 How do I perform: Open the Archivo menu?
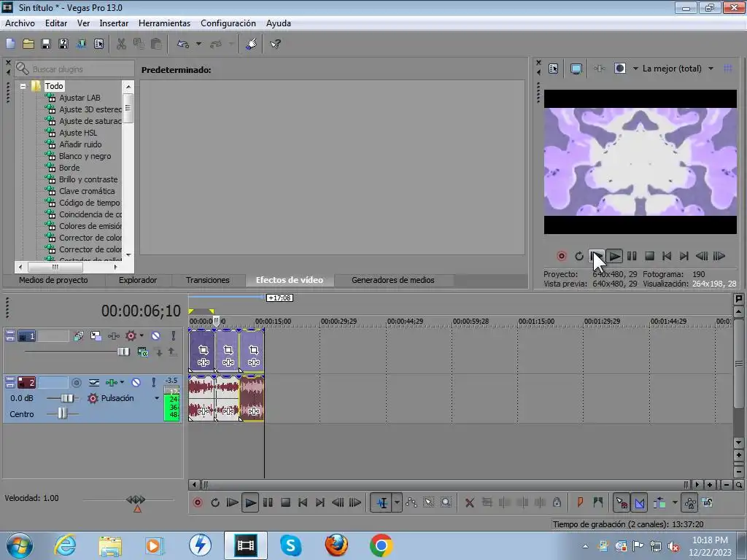click(20, 23)
